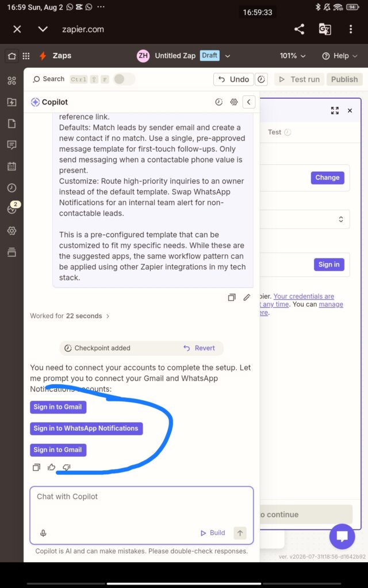368x588 pixels.
Task: Share the page using browser share icon
Action: coord(299,29)
